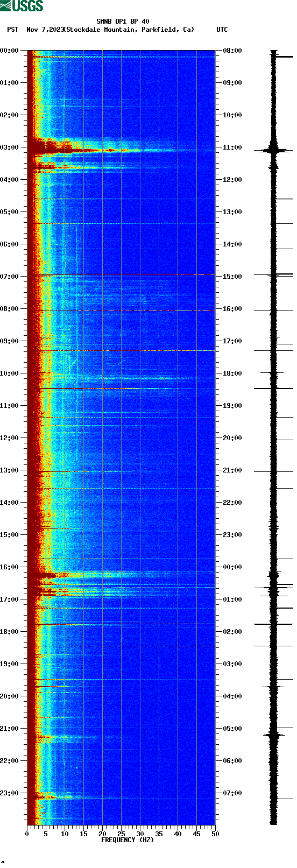This screenshot has height=868, width=297.
Task: Click the 0 tick on the frequency axis
Action: 27,834
